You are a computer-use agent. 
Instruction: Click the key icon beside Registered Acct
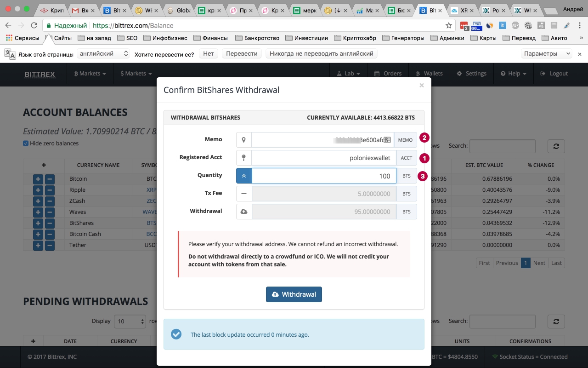[x=244, y=158]
